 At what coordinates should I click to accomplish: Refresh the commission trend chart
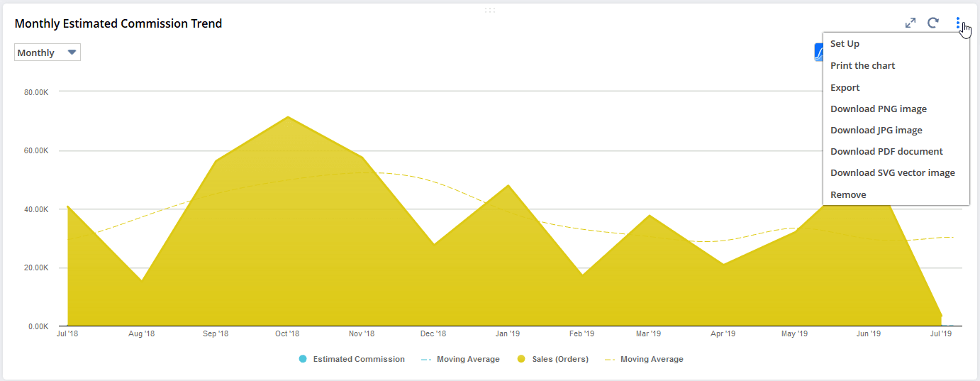click(x=933, y=23)
